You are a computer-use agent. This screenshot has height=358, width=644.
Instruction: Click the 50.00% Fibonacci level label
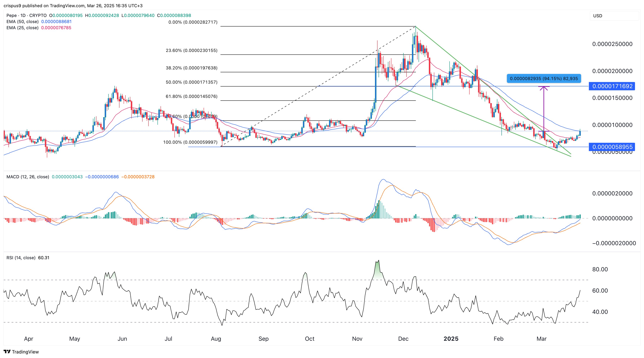click(192, 82)
